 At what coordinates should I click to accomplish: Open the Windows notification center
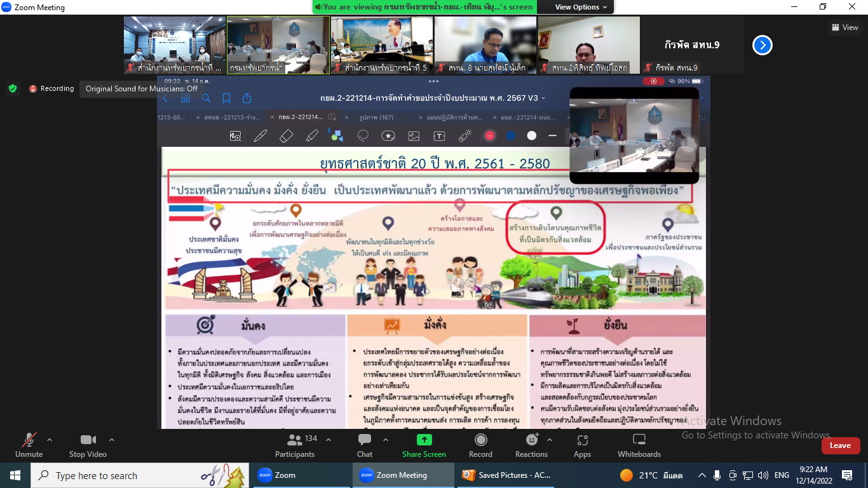[x=846, y=475]
